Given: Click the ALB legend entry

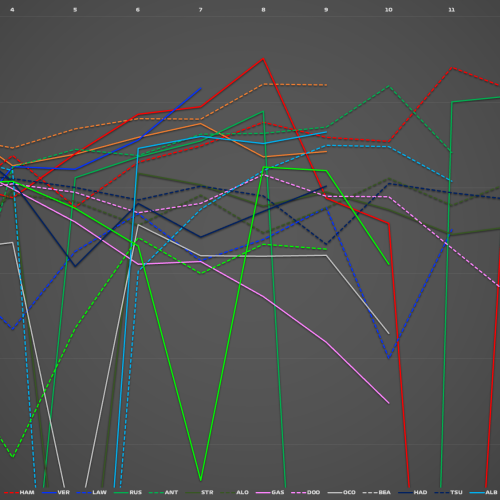Looking at the screenshot, I should tap(484, 492).
